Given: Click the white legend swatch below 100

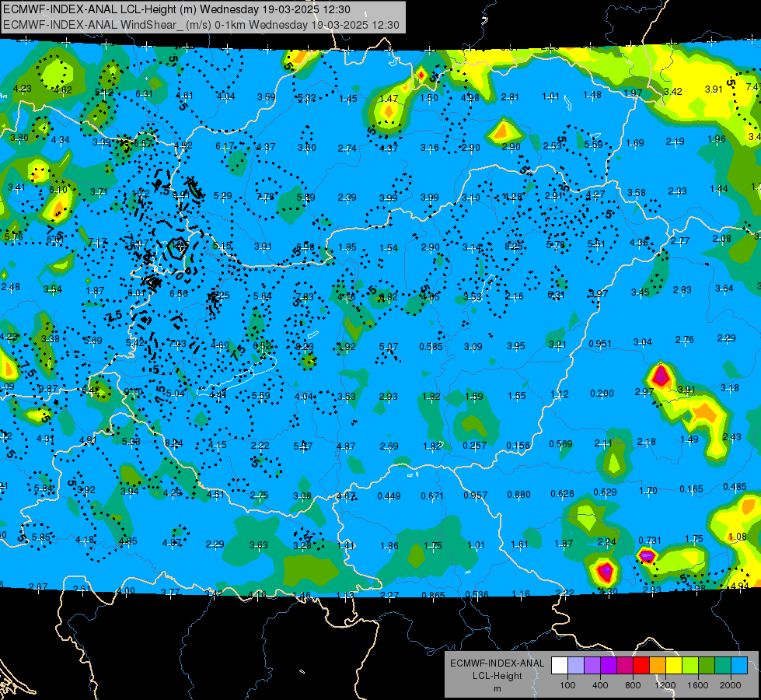Looking at the screenshot, I should point(560,666).
